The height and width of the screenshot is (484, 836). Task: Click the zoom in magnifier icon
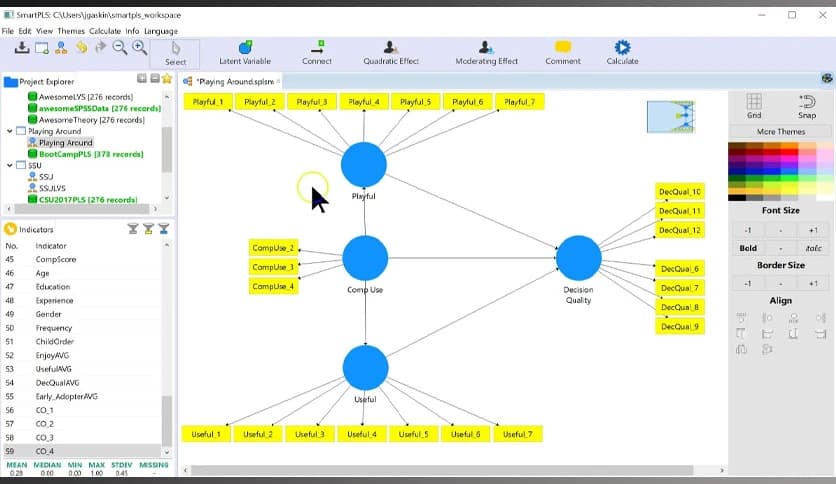coord(139,47)
